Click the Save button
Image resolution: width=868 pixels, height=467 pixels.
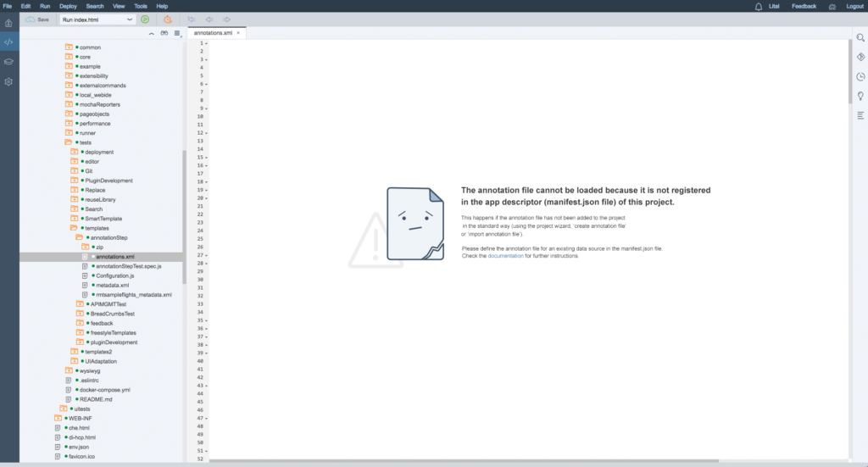[x=37, y=19]
